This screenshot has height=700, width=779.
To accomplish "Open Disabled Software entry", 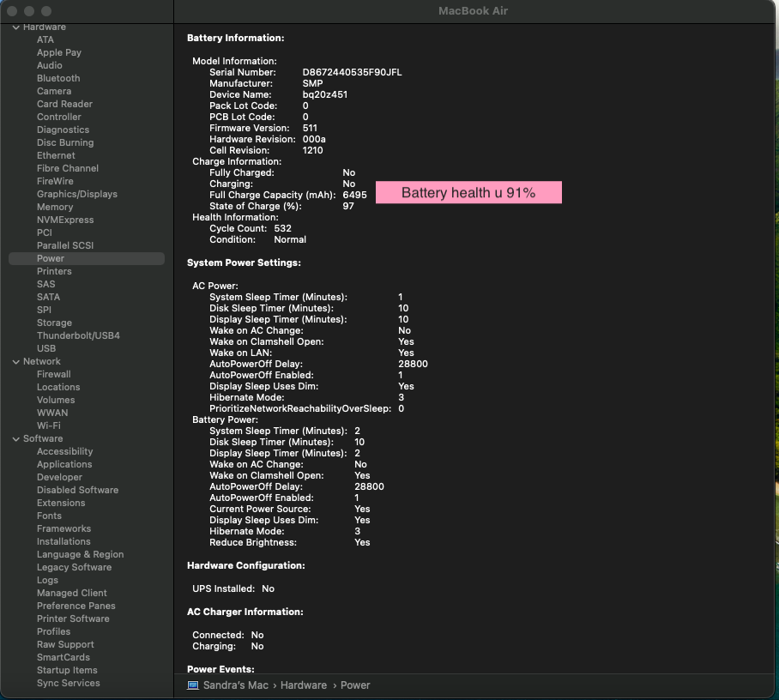I will click(77, 491).
